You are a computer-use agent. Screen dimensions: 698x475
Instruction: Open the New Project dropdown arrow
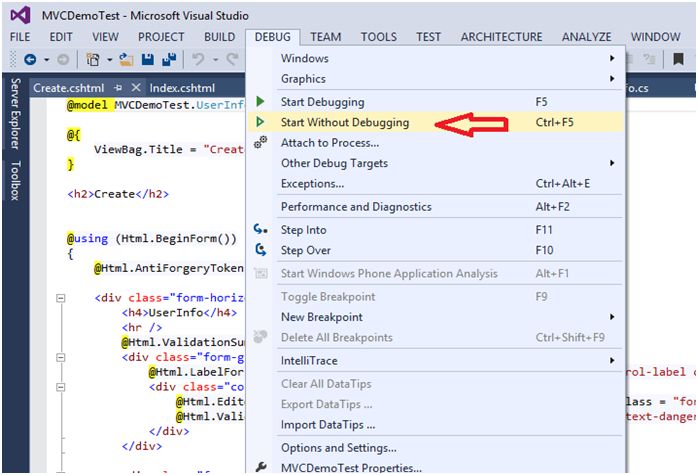tap(109, 59)
